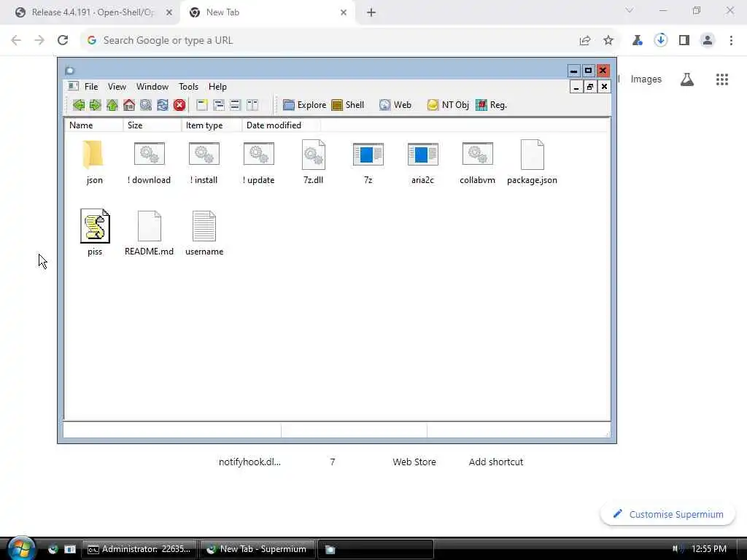Open the Images link on new tab page
This screenshot has height=560, width=747.
tap(646, 79)
